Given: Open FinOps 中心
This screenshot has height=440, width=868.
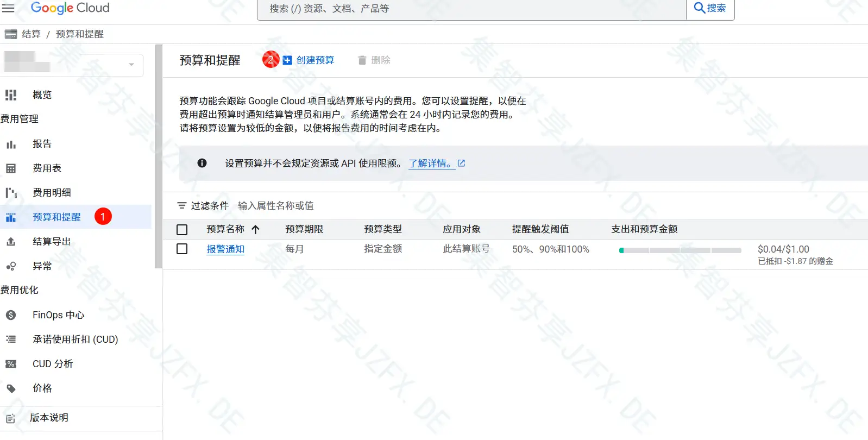Looking at the screenshot, I should [x=58, y=315].
